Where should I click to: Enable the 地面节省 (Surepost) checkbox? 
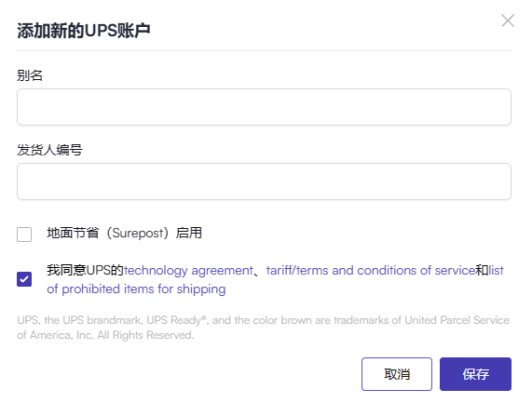pyautogui.click(x=24, y=235)
